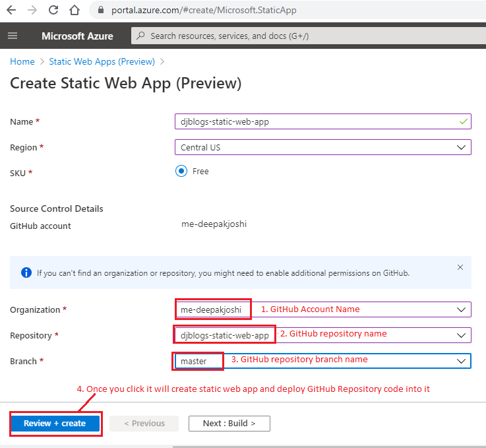Click the breadcrumb chevron after Static Web Apps
This screenshot has width=486, height=448.
(162, 61)
